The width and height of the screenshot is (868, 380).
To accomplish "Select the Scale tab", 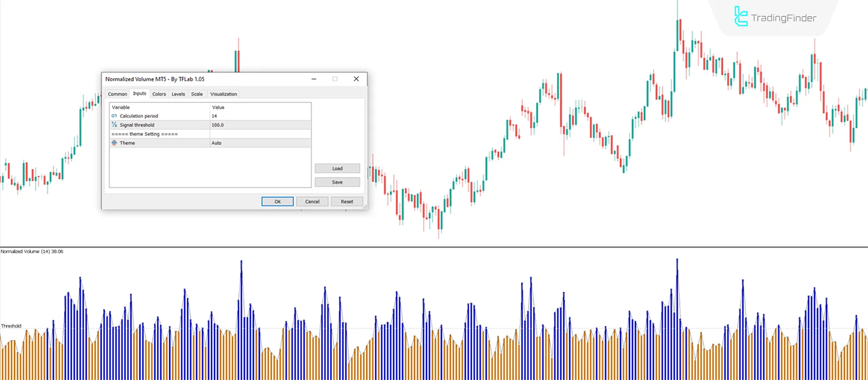I will pos(197,94).
